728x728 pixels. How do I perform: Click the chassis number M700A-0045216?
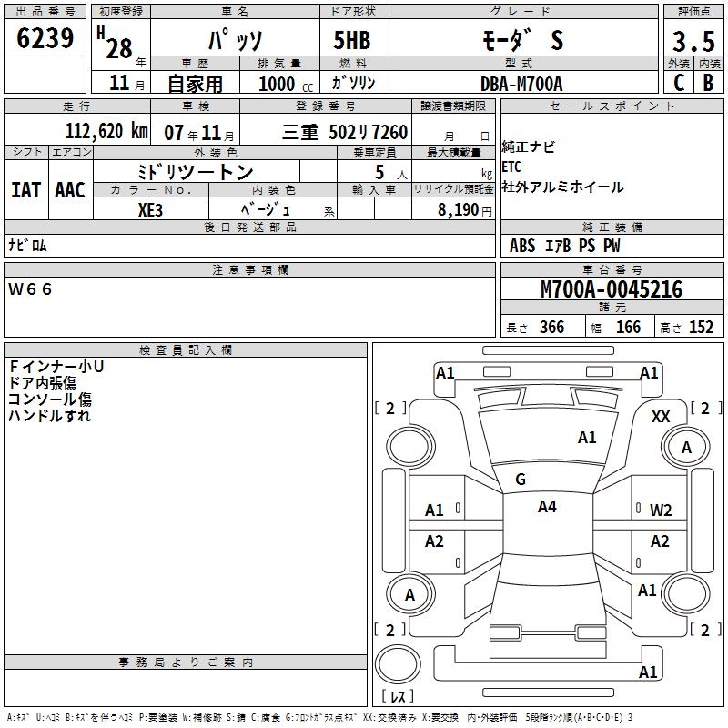(x=612, y=289)
